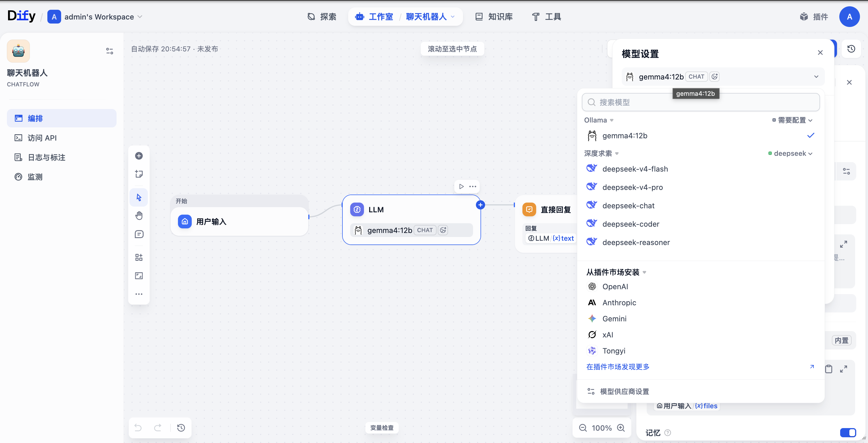Open the user avatar menu

coord(849,17)
